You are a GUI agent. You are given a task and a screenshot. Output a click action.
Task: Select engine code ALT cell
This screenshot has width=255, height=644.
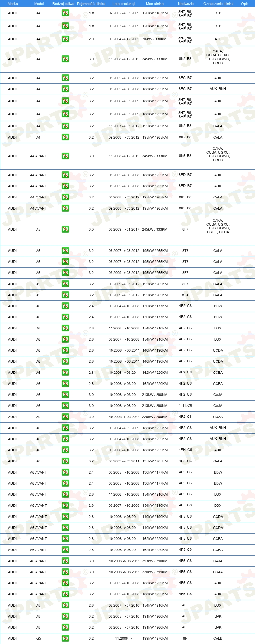[x=218, y=39]
